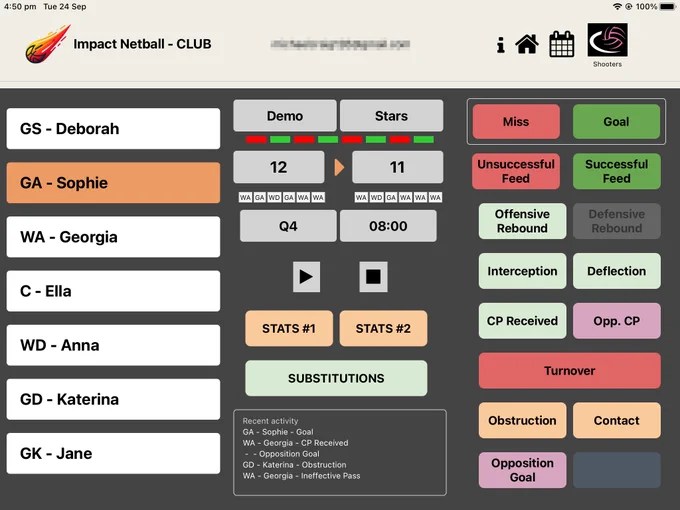
Task: Tap the last green quarter indicator bar
Action: click(x=424, y=140)
